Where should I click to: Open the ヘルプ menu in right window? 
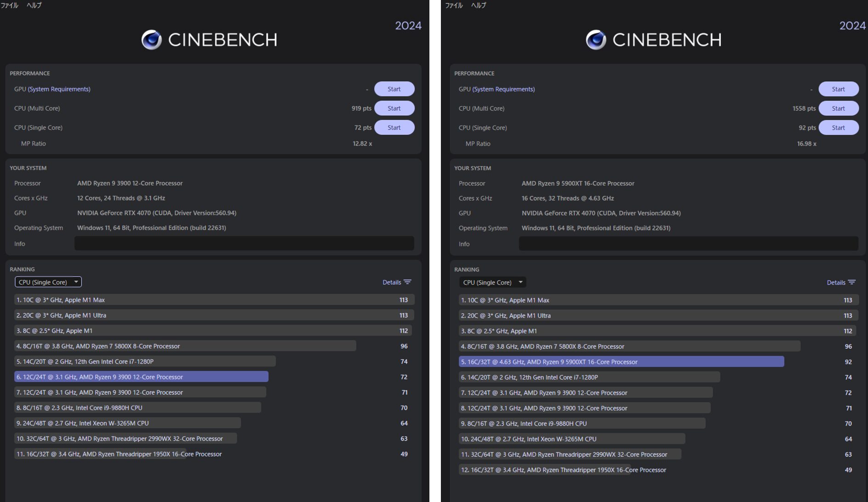[x=479, y=5]
